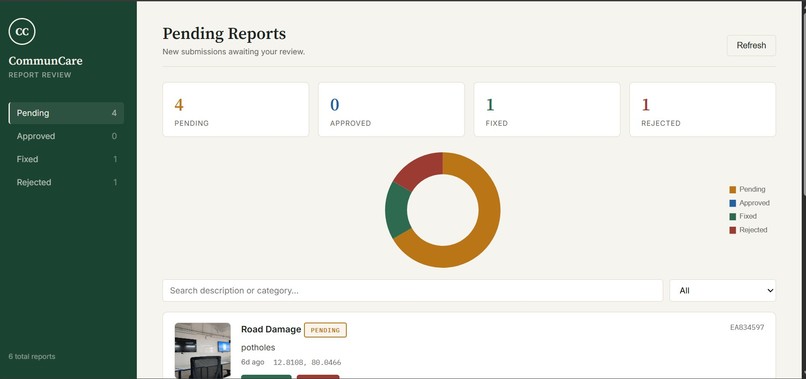Image resolution: width=806 pixels, height=379 pixels.
Task: Click the PENDING status badge
Action: 325,330
